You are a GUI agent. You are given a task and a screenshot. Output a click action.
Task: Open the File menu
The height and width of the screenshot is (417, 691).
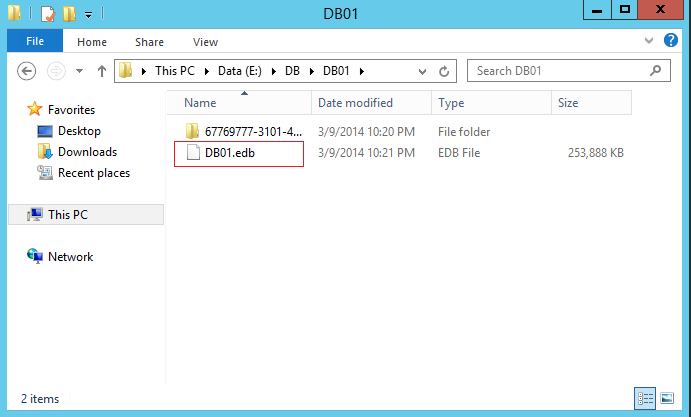click(x=35, y=41)
